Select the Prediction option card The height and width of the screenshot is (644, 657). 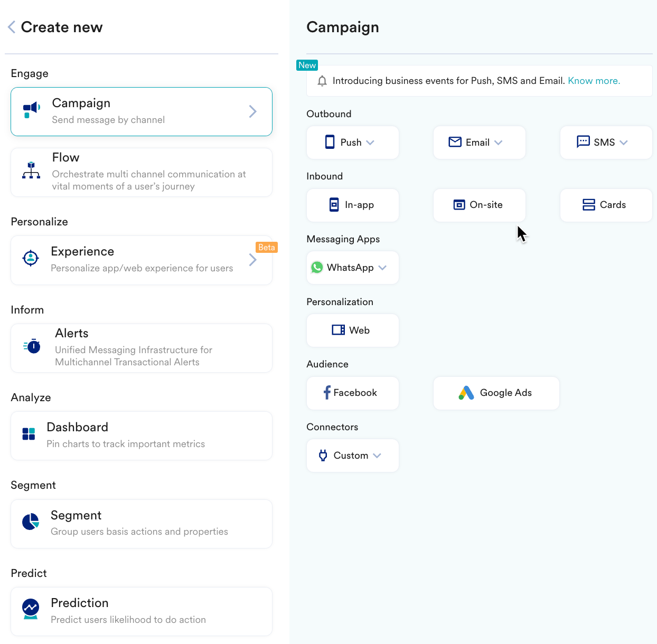tap(142, 611)
